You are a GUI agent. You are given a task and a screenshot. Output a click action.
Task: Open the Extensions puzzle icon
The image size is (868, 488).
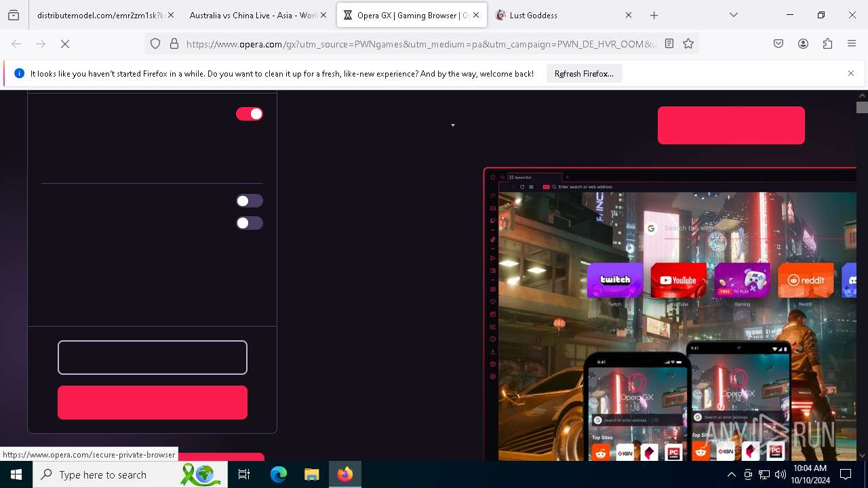[x=827, y=43]
